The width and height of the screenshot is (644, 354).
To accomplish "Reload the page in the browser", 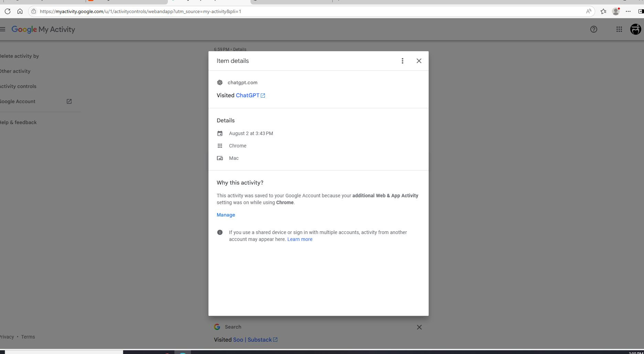I will coord(7,11).
